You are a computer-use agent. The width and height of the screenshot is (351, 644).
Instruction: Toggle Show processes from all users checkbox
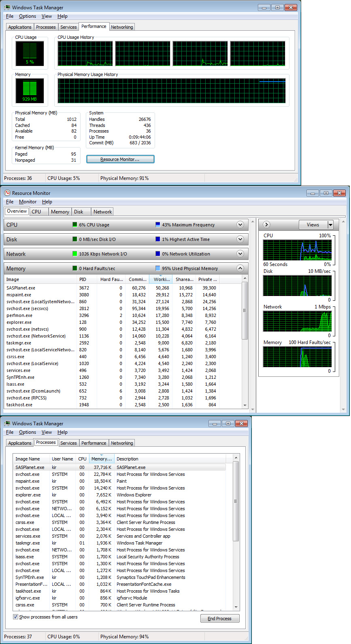coord(16,617)
